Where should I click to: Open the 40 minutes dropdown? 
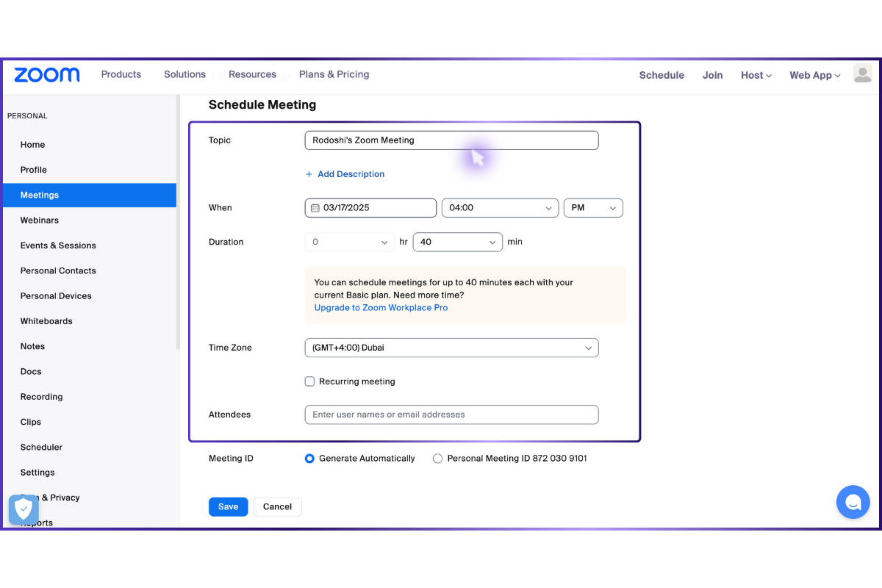[458, 242]
